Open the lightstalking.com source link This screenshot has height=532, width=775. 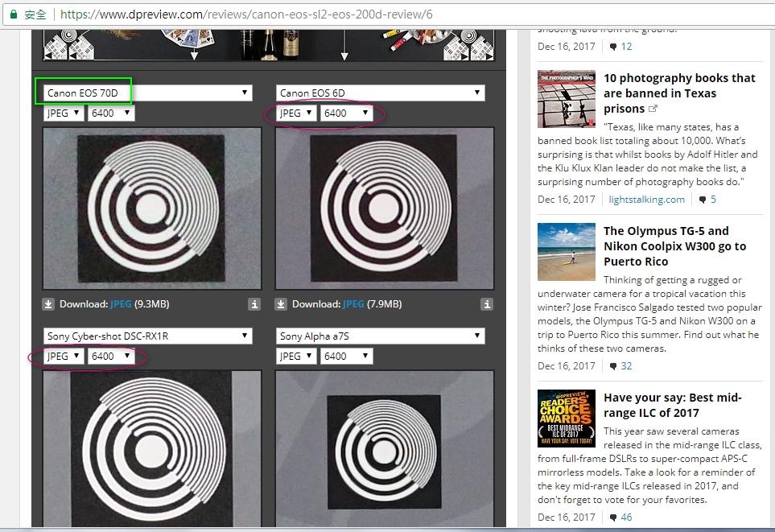pyautogui.click(x=646, y=200)
